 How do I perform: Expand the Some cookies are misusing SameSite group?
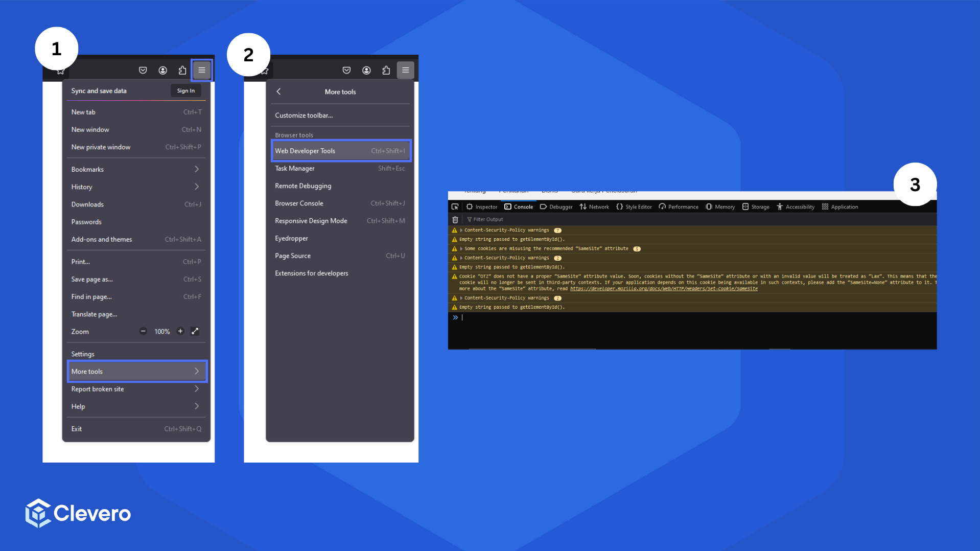point(461,249)
